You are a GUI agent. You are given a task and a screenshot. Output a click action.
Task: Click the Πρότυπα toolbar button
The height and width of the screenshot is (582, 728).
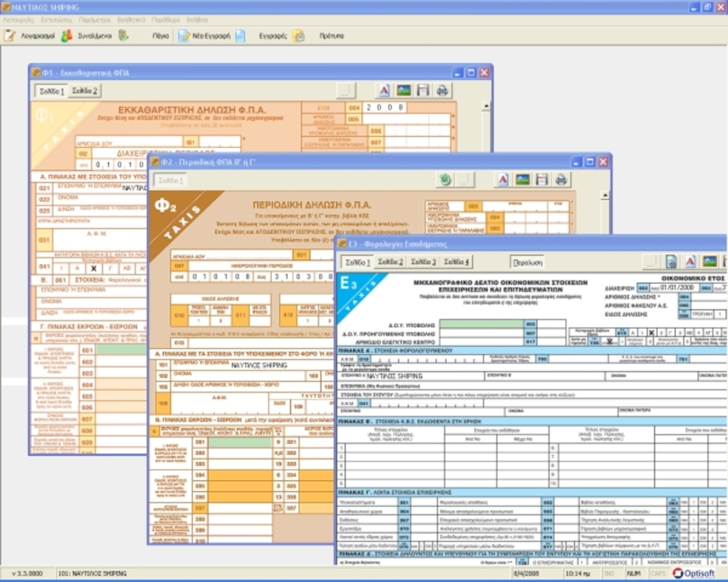[331, 36]
